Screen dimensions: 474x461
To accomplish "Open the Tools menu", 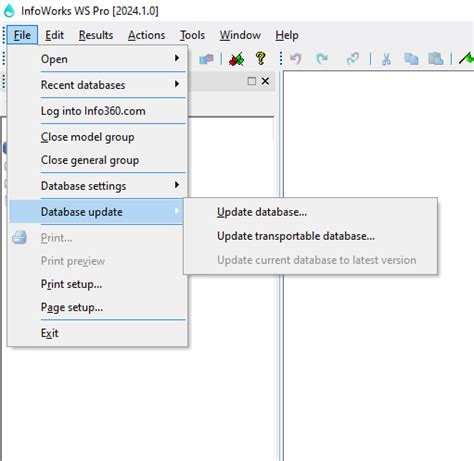I will click(192, 35).
